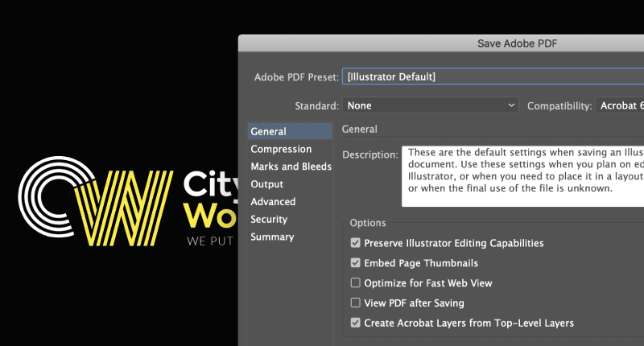Click the WE PUT tagline under logo
Screen dimensions: 644x346
(x=209, y=240)
